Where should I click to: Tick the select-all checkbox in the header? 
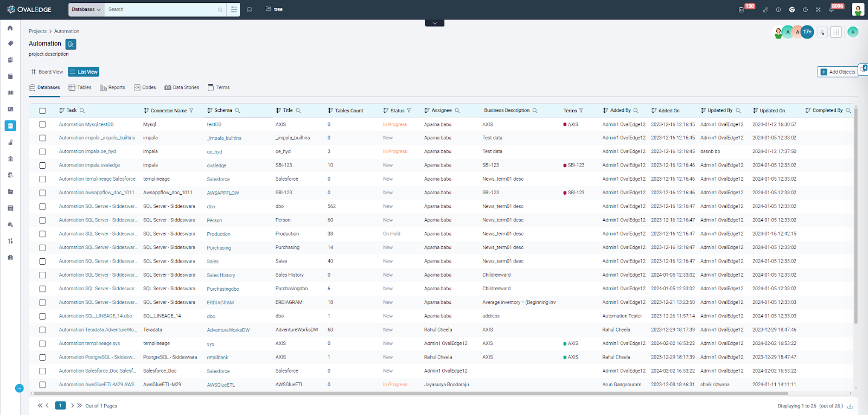coord(42,111)
